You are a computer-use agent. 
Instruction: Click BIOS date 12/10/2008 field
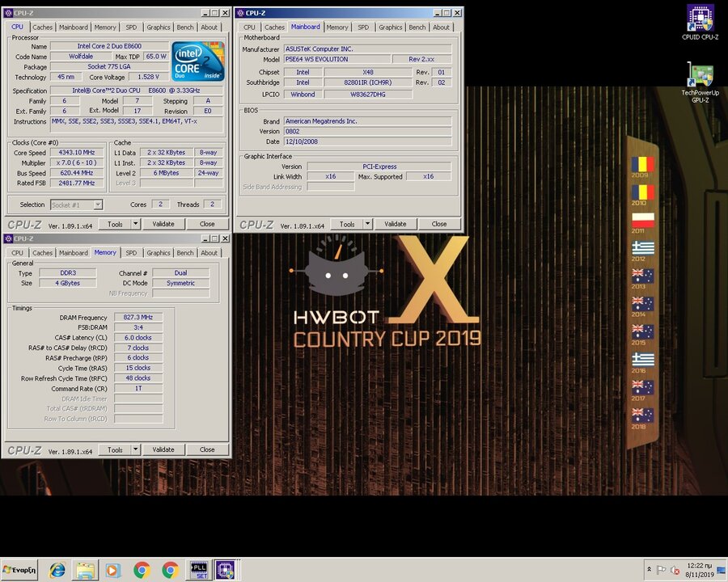pos(367,141)
